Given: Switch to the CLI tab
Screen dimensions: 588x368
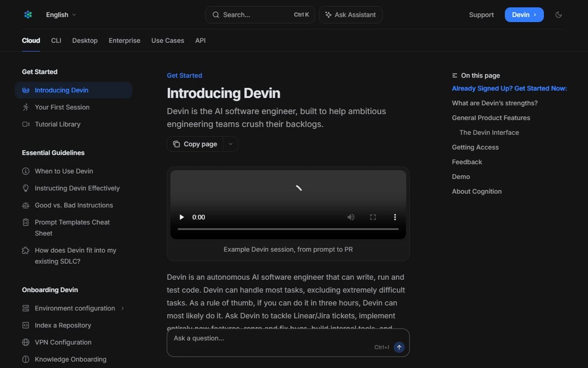Looking at the screenshot, I should tap(56, 40).
